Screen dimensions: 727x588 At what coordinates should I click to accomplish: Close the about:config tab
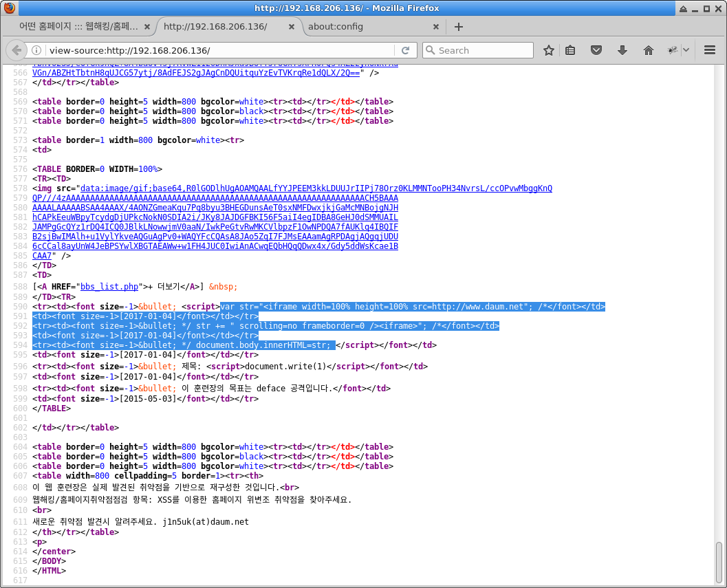436,27
